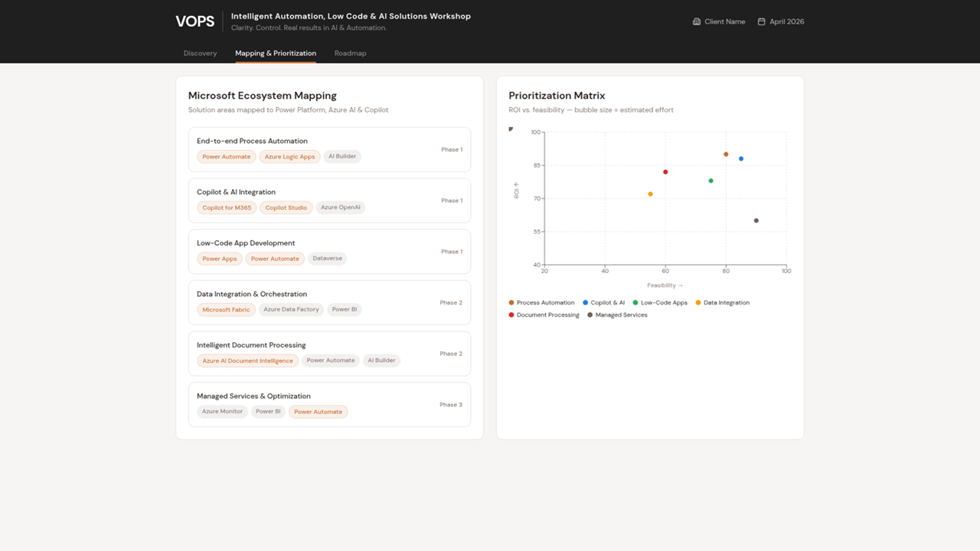Open the Intelligent Document Processing card title
The width and height of the screenshot is (980, 551).
[251, 345]
